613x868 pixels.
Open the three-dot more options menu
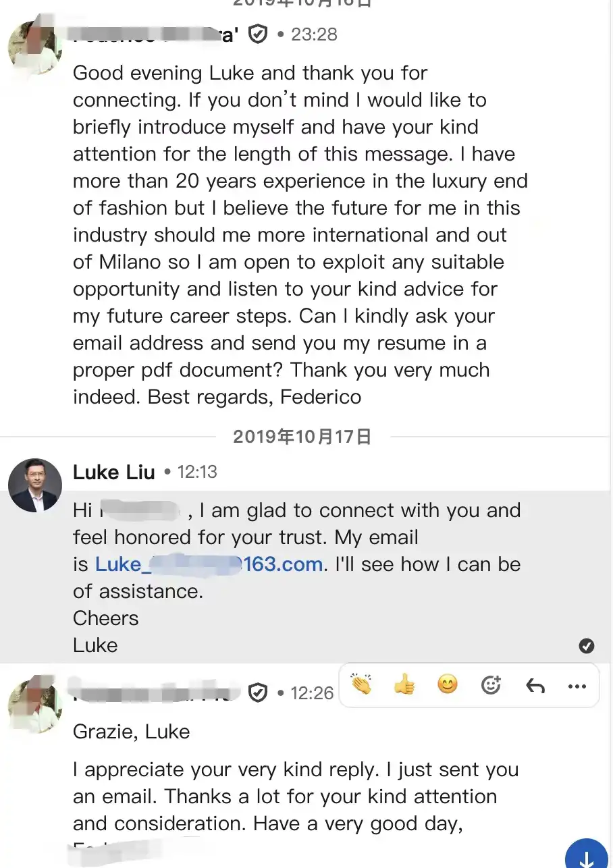[577, 686]
